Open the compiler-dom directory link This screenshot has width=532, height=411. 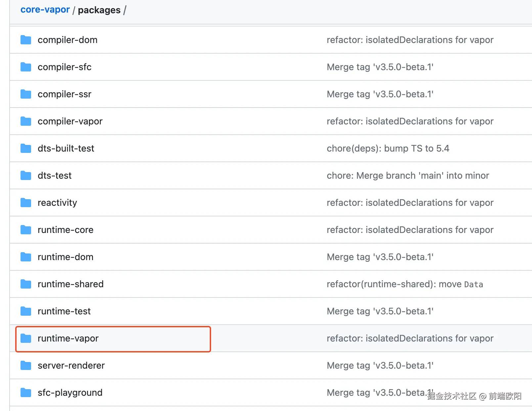click(67, 40)
